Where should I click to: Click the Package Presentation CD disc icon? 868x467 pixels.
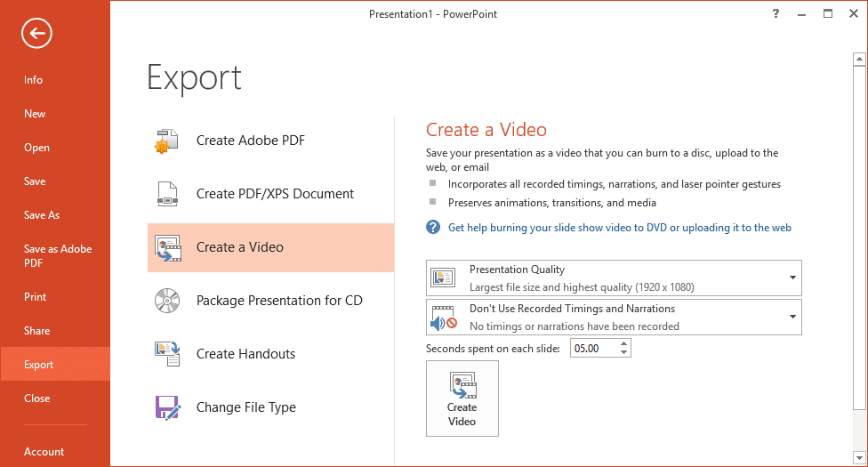167,301
